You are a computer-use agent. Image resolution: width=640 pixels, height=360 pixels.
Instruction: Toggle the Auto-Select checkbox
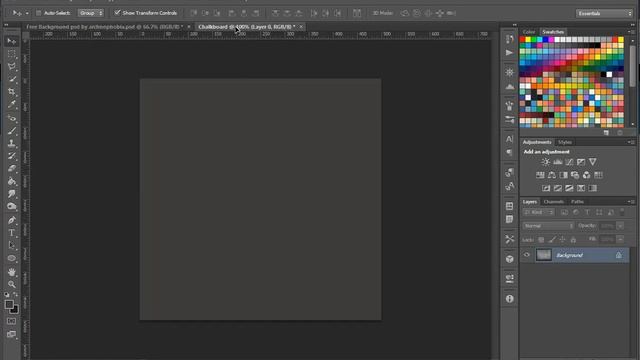38,13
